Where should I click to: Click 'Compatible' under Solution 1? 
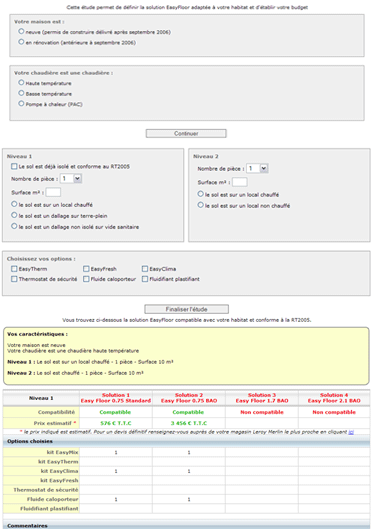(x=115, y=412)
